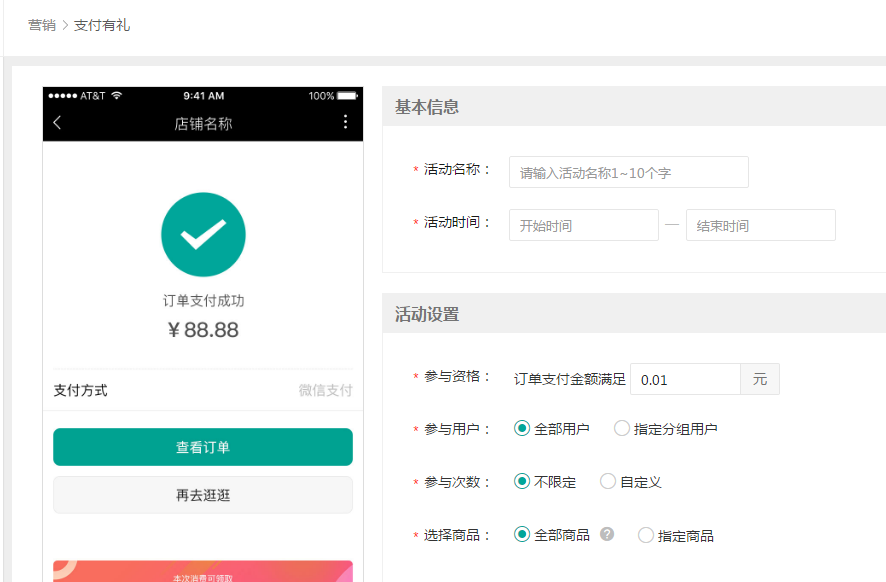Click the help question mark beside 全部商品
This screenshot has height=582, width=886.
tap(607, 534)
